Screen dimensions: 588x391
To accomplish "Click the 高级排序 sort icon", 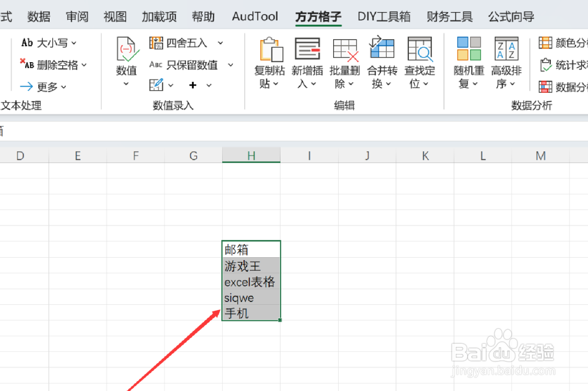I will point(506,49).
